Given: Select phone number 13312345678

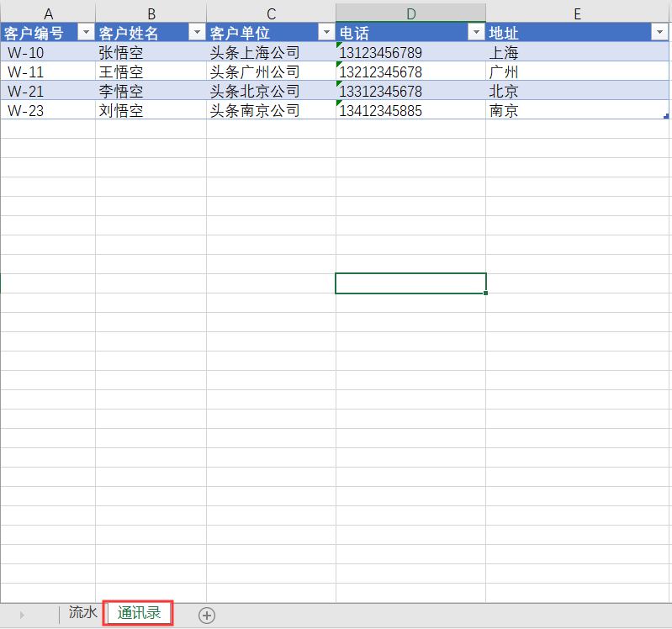Looking at the screenshot, I should [x=410, y=91].
